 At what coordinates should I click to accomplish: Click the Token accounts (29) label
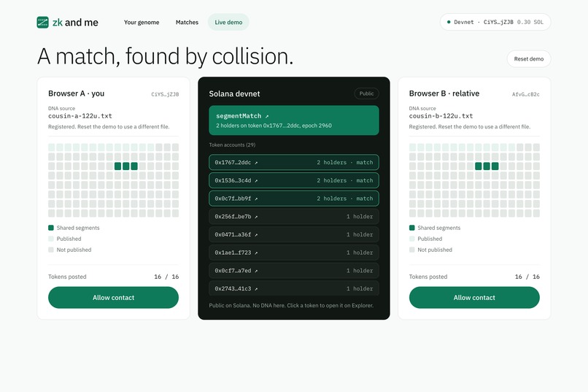232,145
